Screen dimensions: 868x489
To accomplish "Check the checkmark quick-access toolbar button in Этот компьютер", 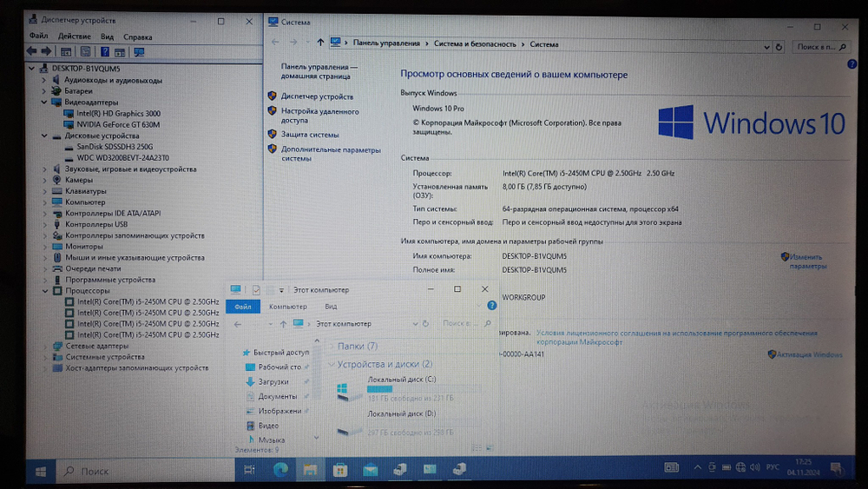I will coord(256,289).
